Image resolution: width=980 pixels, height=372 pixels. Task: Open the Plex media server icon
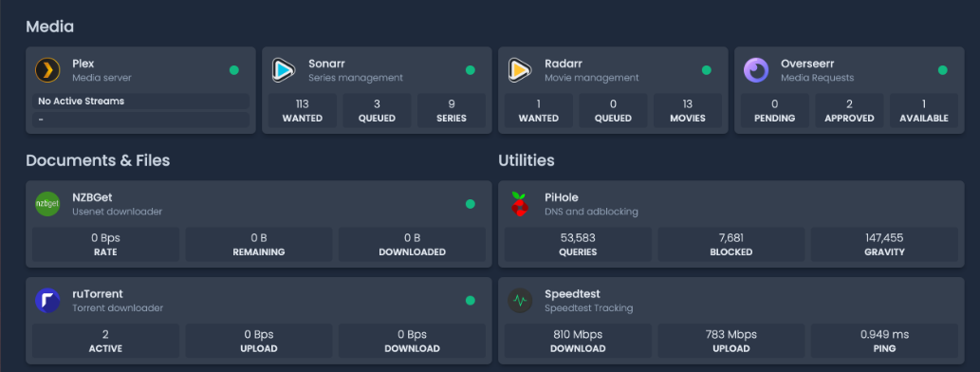pos(47,70)
